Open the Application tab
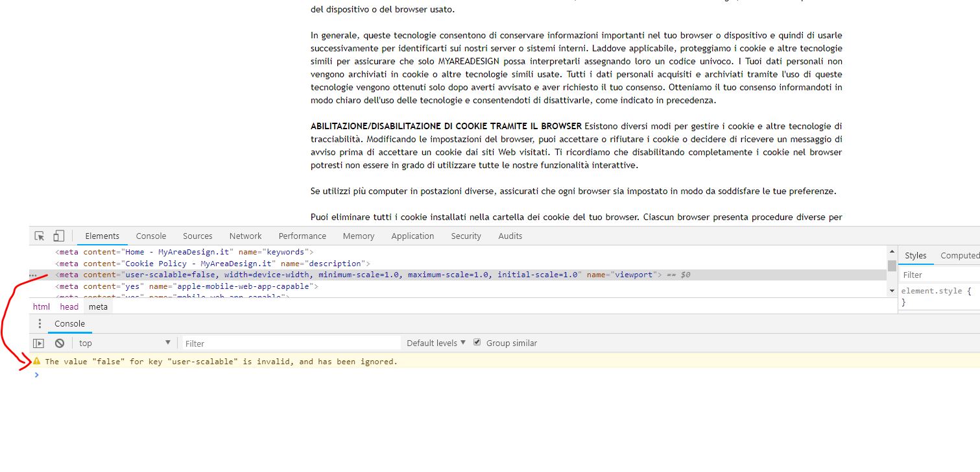This screenshot has height=472, width=980. 412,236
